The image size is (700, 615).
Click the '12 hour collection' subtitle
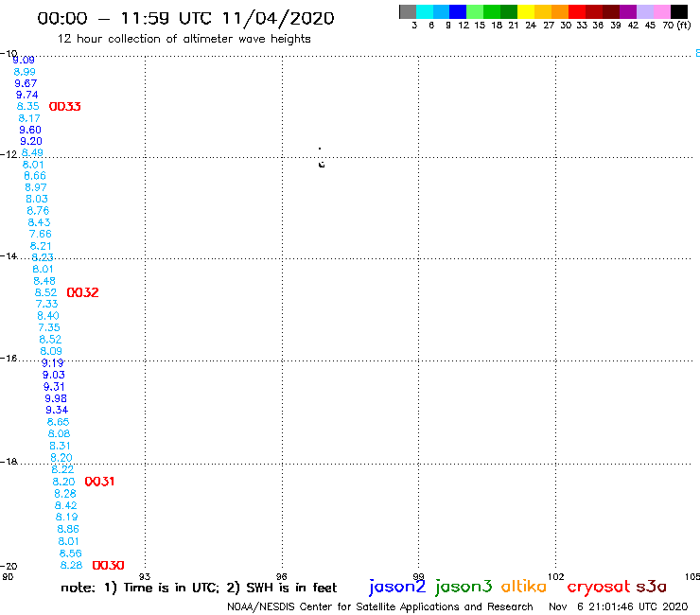coord(184,39)
